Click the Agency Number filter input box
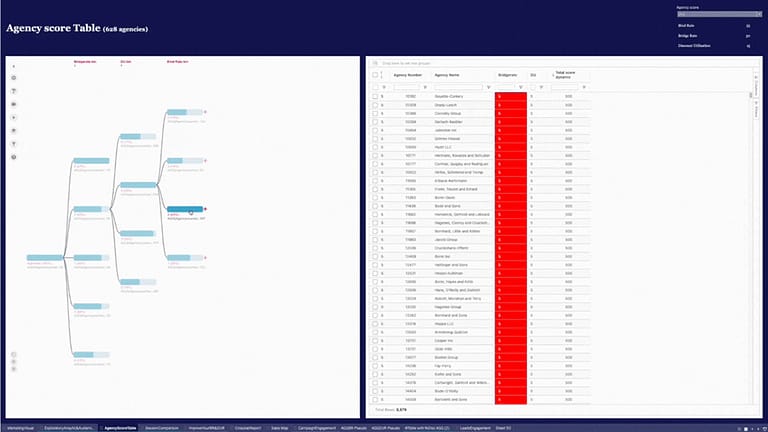 point(412,87)
